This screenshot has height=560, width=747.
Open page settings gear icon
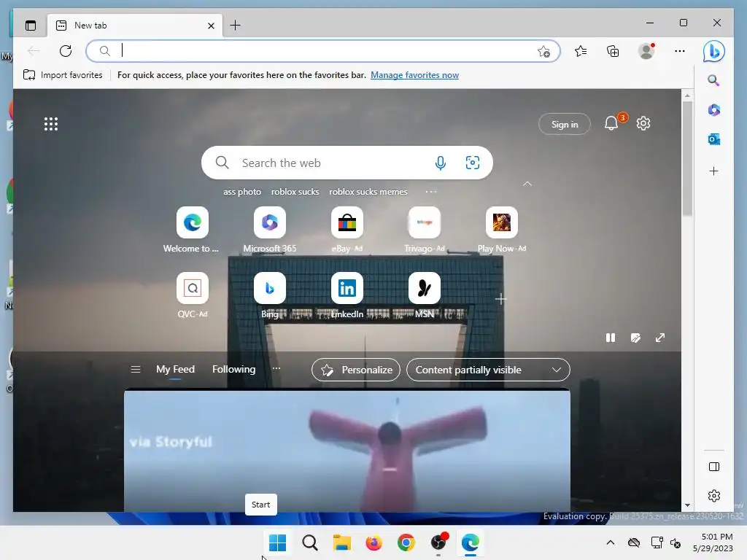643,123
